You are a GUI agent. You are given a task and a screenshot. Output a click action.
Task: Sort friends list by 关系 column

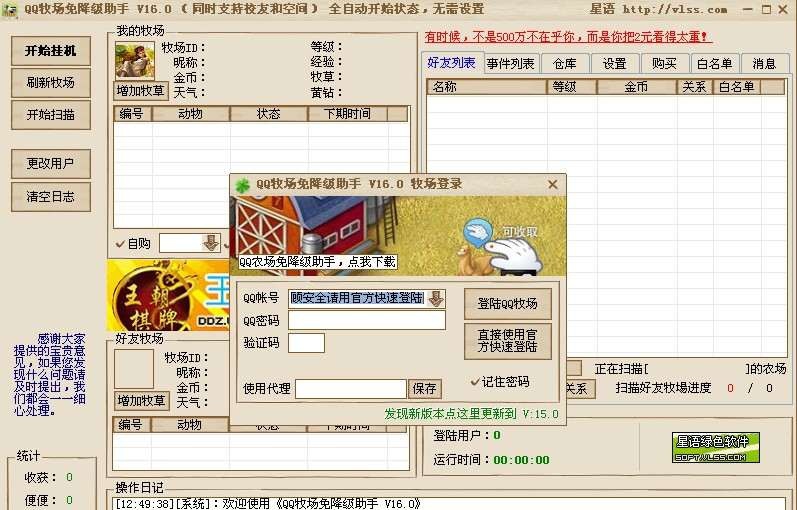tap(695, 87)
